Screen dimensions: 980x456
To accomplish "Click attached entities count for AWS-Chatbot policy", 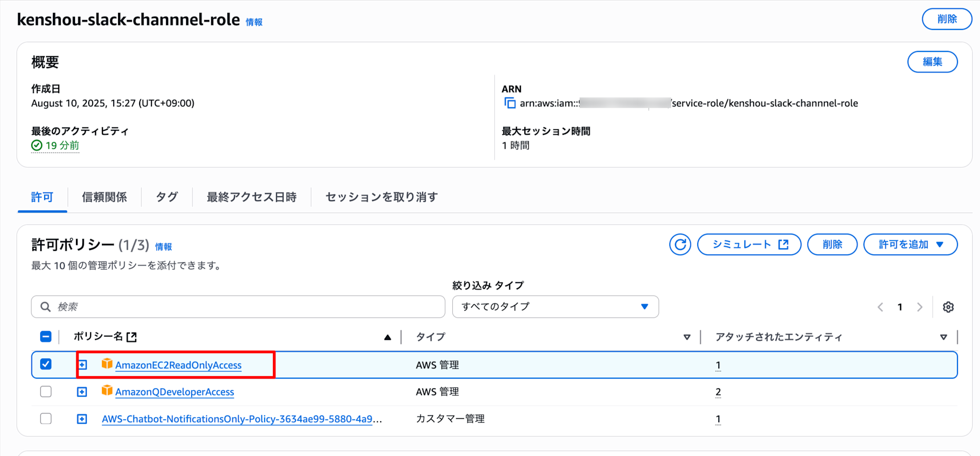I will [x=718, y=419].
